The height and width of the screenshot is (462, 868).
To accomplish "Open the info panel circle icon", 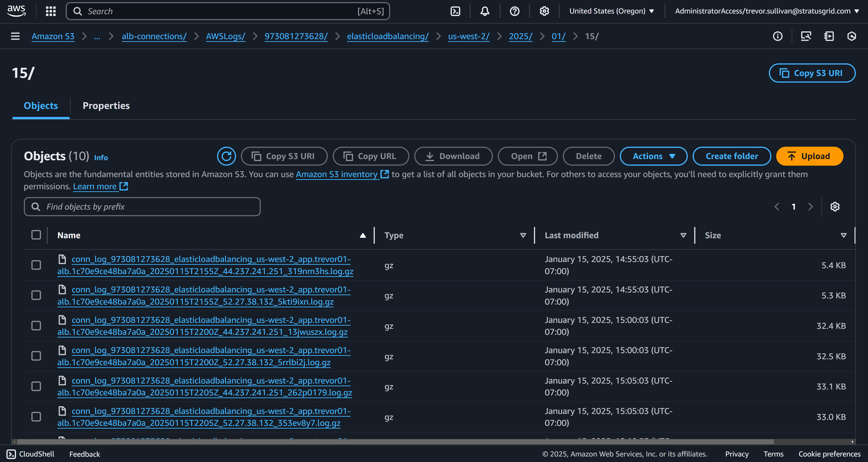I will (x=778, y=36).
